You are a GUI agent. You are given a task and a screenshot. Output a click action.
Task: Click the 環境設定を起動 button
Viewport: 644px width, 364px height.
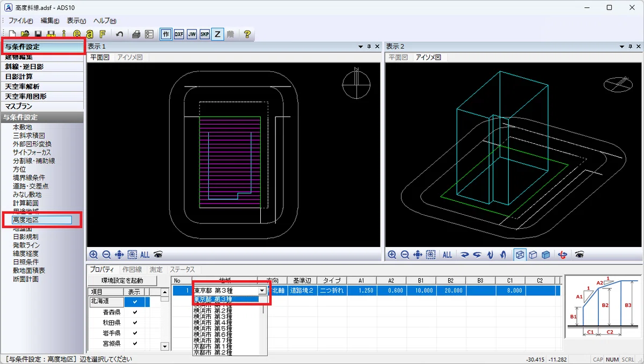tap(122, 281)
